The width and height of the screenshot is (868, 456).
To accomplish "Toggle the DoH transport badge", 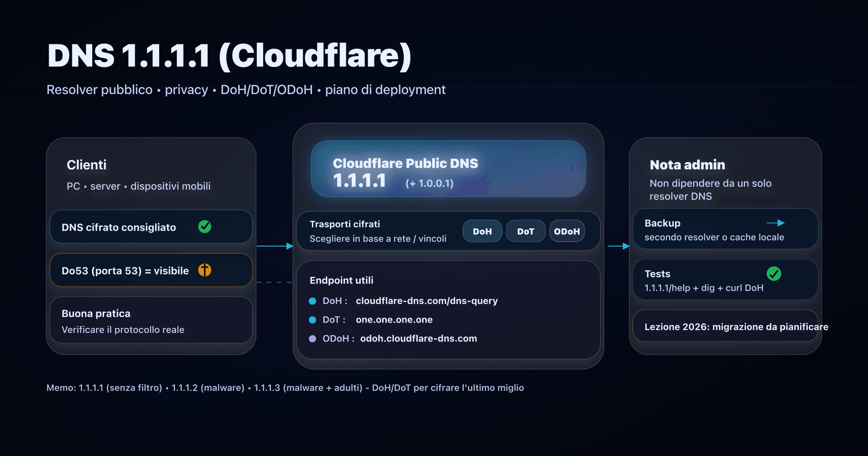I will click(482, 231).
